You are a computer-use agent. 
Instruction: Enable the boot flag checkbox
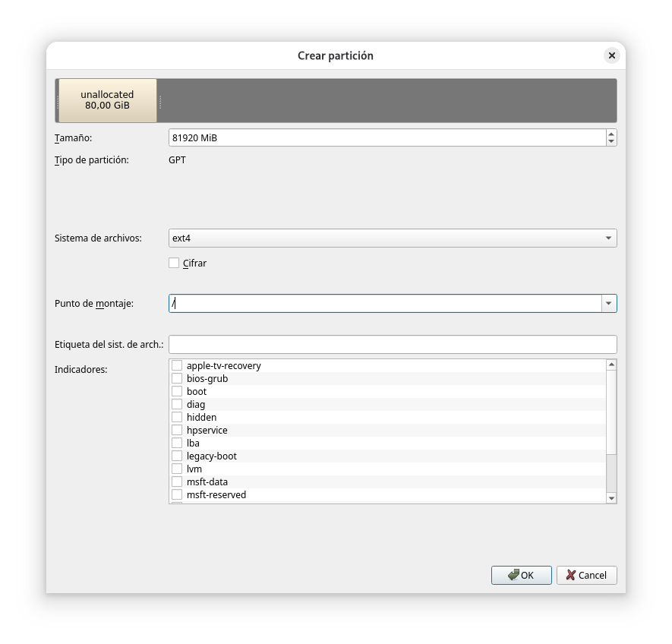point(177,391)
